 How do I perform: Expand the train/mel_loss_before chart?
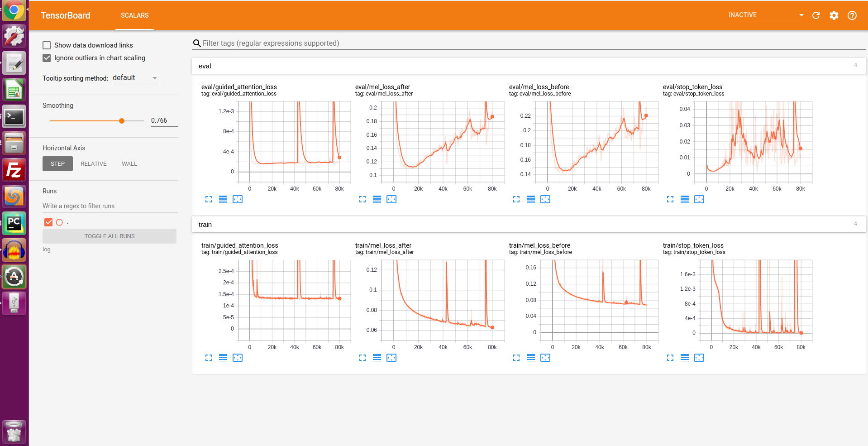(516, 358)
